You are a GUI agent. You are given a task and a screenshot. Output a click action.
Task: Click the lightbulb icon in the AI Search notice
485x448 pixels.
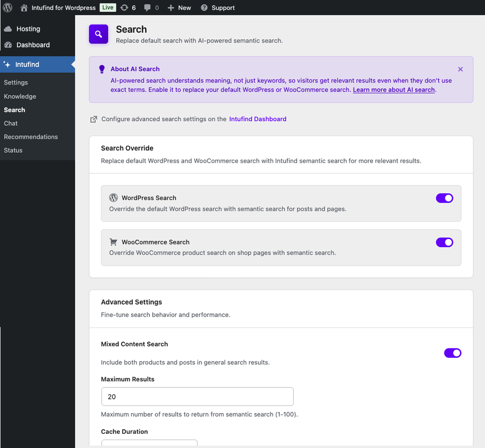(x=102, y=69)
